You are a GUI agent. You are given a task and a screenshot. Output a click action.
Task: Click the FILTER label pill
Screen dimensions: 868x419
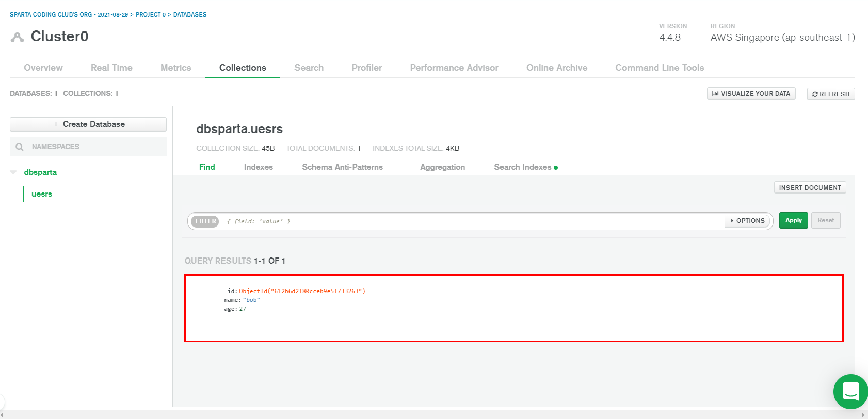(x=205, y=221)
